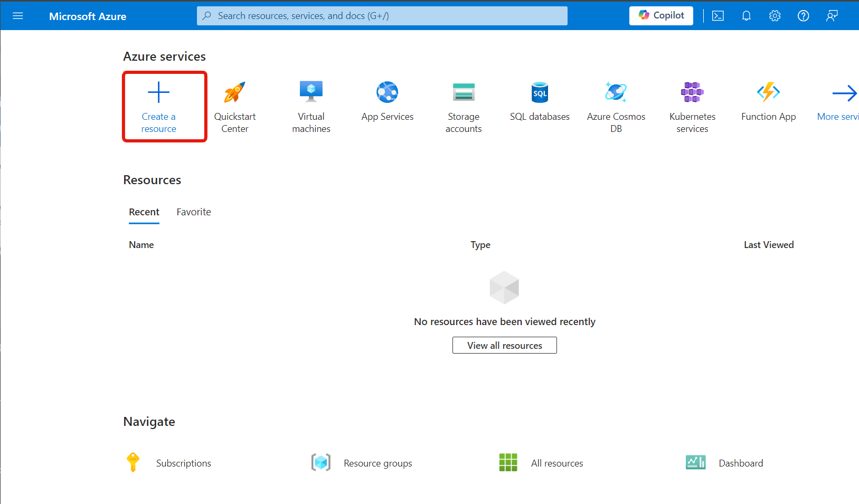This screenshot has width=859, height=504.
Task: Open Subscriptions via the key icon
Action: tap(133, 462)
